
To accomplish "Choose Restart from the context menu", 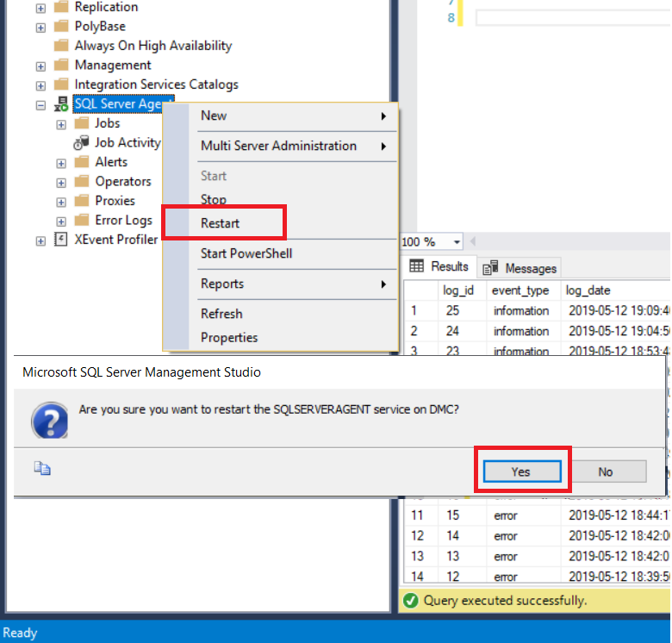I will (221, 223).
